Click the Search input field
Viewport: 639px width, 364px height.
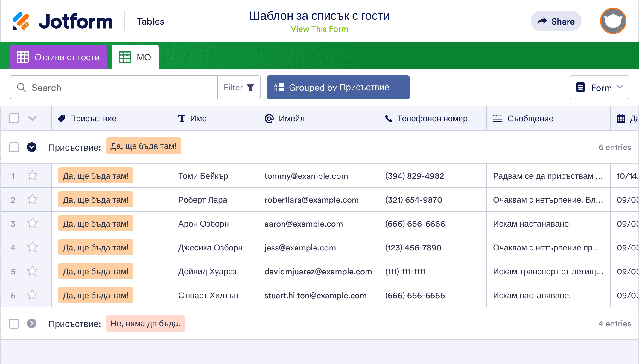[114, 87]
